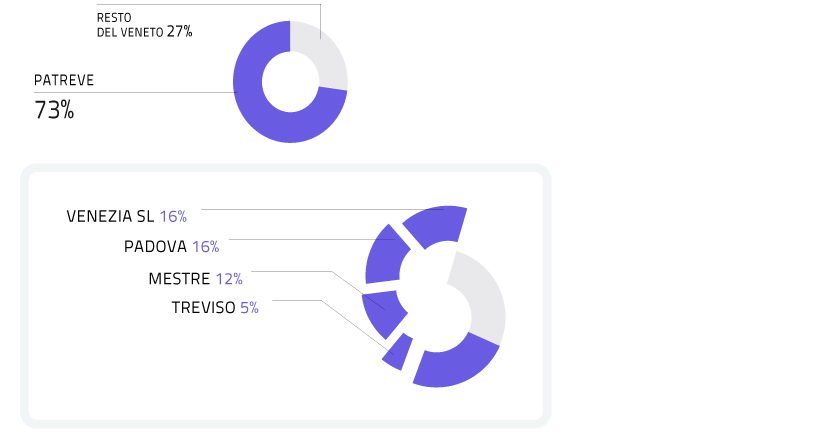The width and height of the screenshot is (839, 447).
Task: Click the 73% percentage figure
Action: click(54, 110)
